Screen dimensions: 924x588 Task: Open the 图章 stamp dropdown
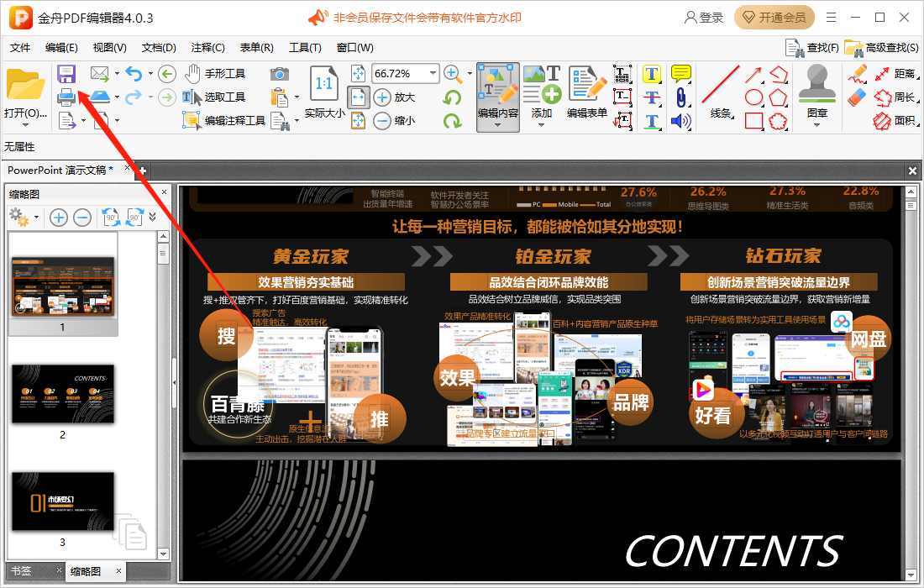[x=816, y=125]
